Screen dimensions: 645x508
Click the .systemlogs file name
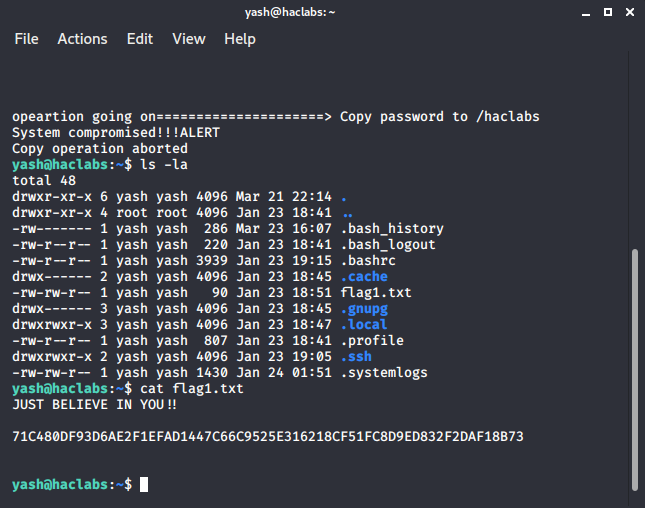(384, 373)
